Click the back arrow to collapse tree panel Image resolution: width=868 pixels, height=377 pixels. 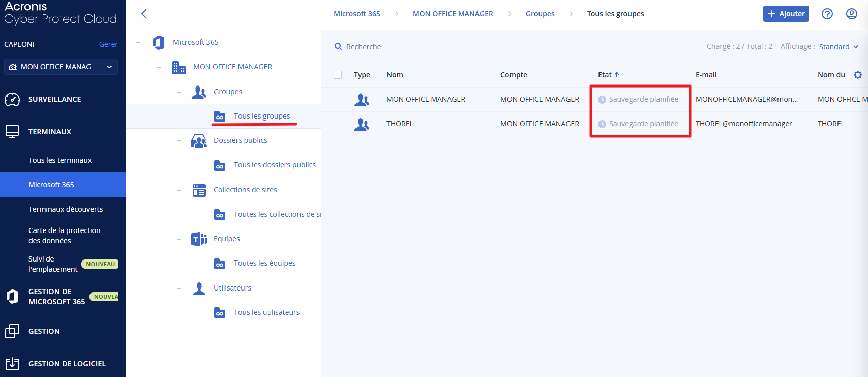144,14
